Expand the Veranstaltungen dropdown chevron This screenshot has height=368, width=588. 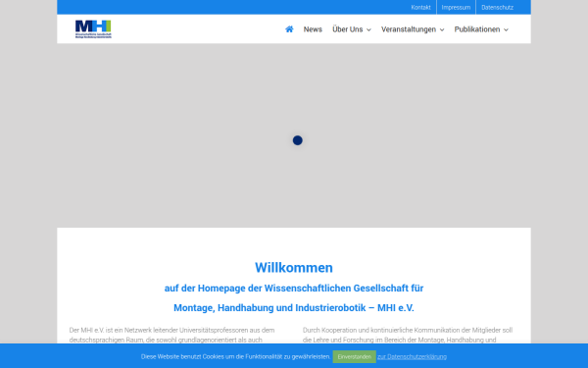pyautogui.click(x=442, y=29)
